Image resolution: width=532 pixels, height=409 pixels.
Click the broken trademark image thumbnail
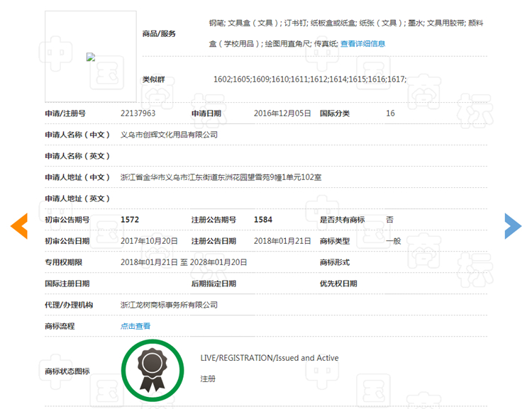(91, 57)
